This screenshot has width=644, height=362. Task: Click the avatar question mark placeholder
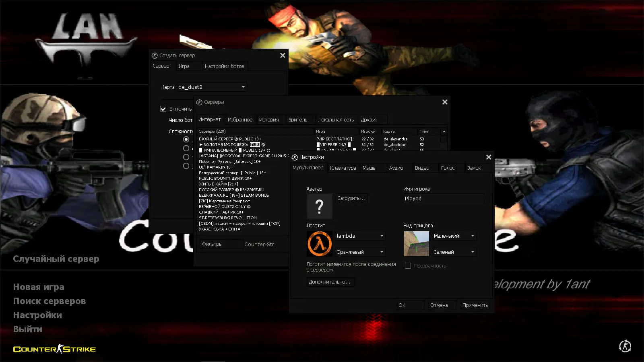point(319,206)
